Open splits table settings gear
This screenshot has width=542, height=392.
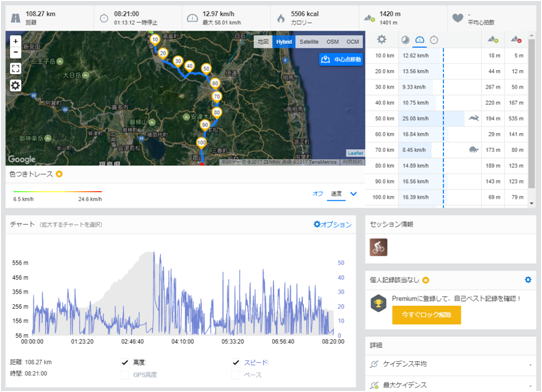pyautogui.click(x=382, y=39)
